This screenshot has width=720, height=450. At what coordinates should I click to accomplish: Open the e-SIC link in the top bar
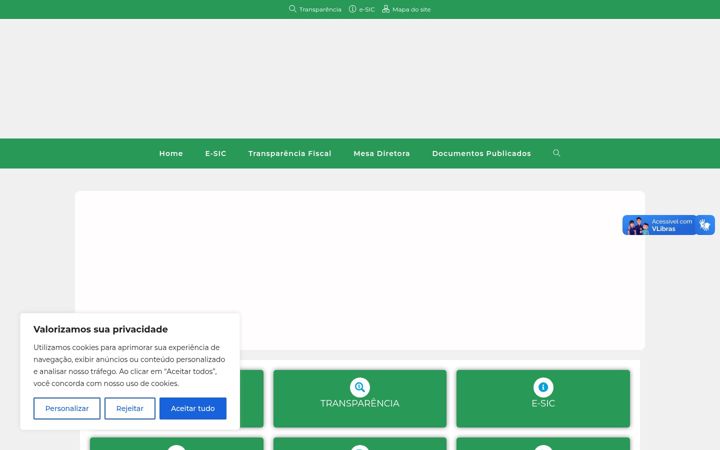[x=366, y=9]
